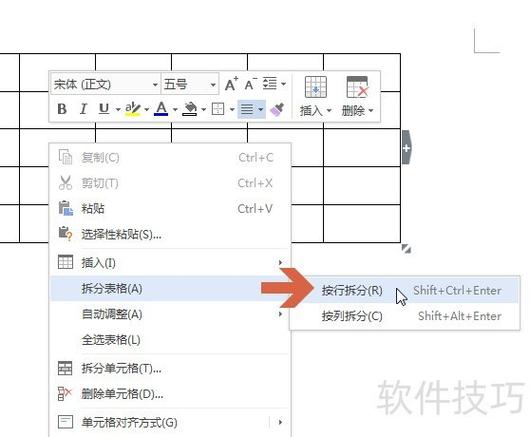
Task: Open alignment dropdown arrow
Action: [261, 110]
